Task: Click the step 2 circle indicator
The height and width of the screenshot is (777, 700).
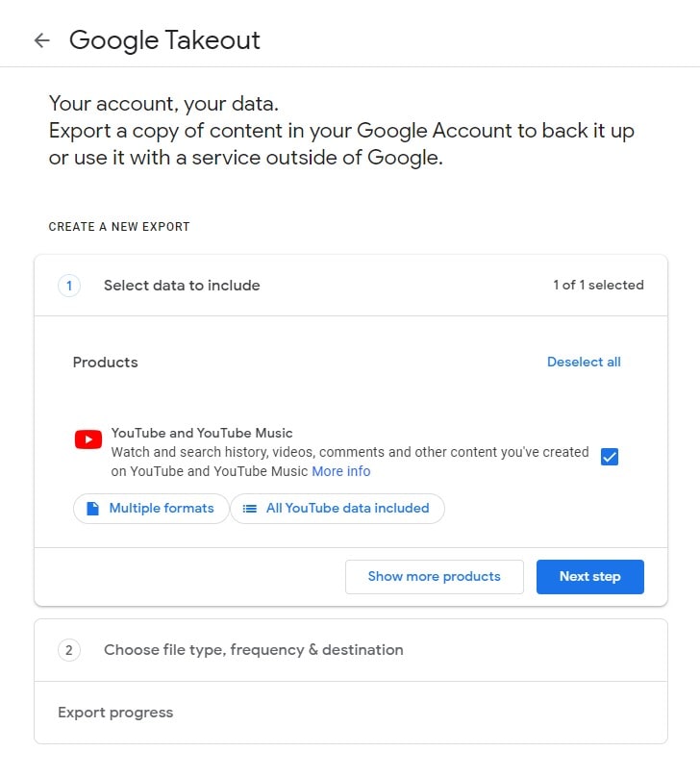Action: click(x=68, y=650)
